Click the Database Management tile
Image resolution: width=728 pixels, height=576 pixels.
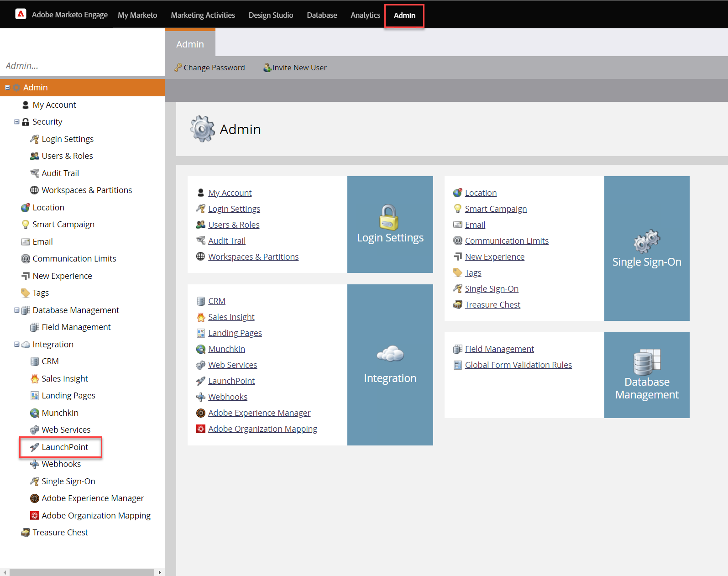coord(647,375)
